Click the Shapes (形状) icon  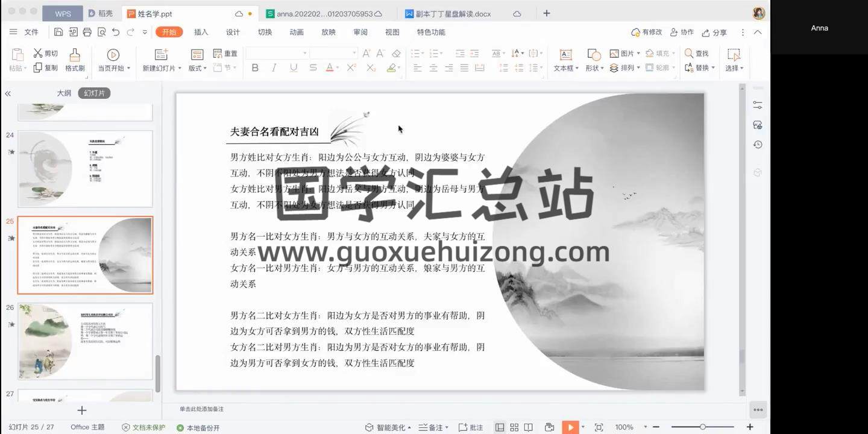(594, 55)
